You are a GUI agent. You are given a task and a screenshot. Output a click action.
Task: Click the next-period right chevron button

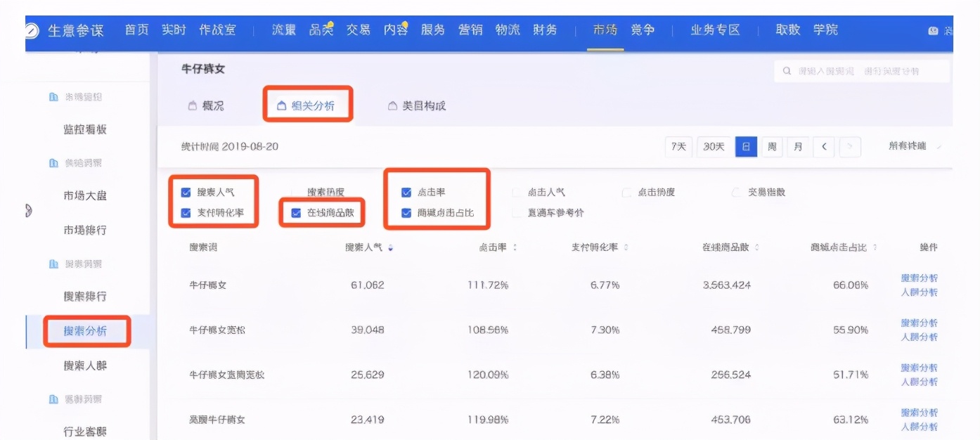tap(849, 147)
